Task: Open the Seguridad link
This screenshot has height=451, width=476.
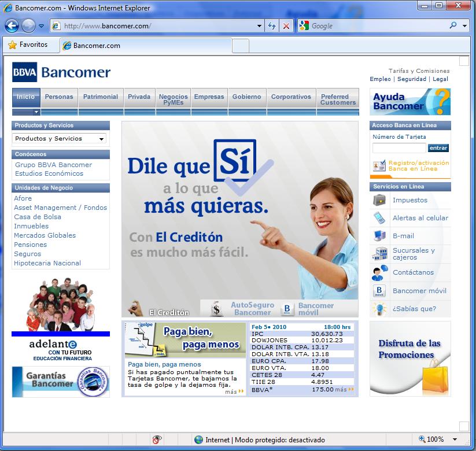Action: (412, 79)
